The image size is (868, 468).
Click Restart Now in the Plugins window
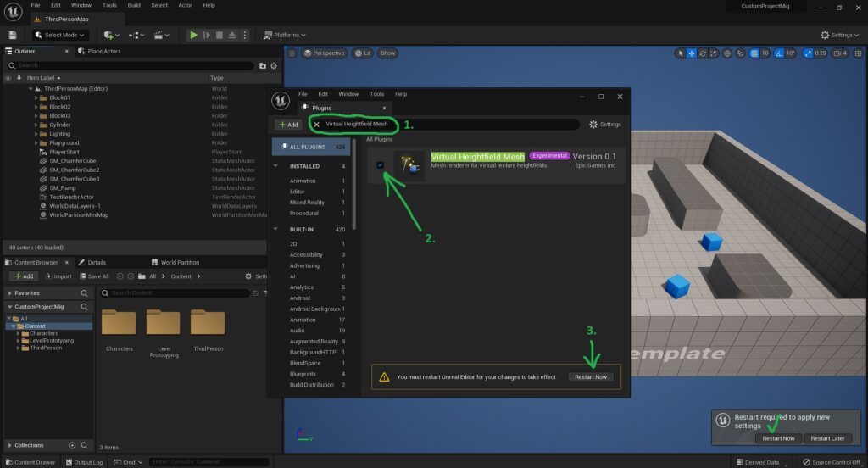590,376
